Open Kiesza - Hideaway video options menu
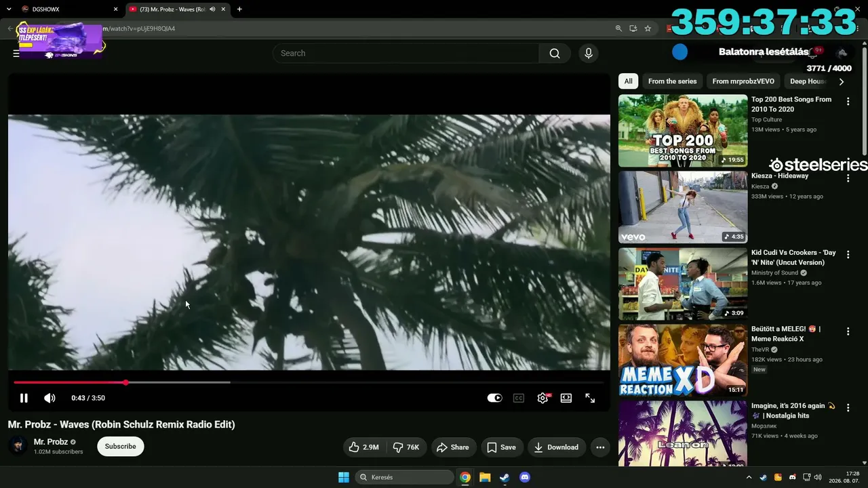Image resolution: width=868 pixels, height=488 pixels. point(848,178)
